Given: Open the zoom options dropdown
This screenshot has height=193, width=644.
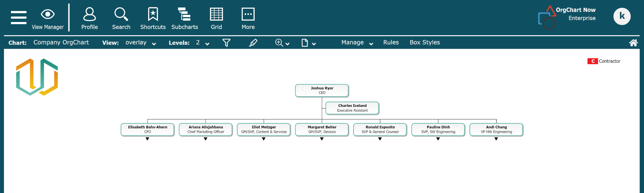Looking at the screenshot, I should (x=282, y=43).
